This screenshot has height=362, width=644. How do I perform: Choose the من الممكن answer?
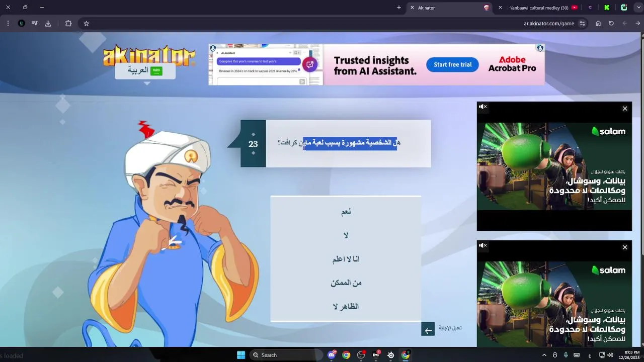pyautogui.click(x=346, y=283)
